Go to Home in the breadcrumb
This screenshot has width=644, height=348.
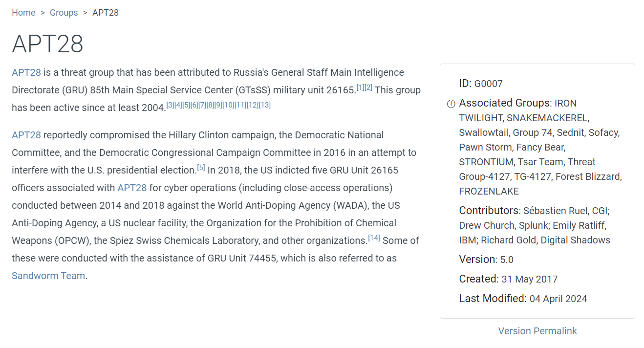(23, 13)
